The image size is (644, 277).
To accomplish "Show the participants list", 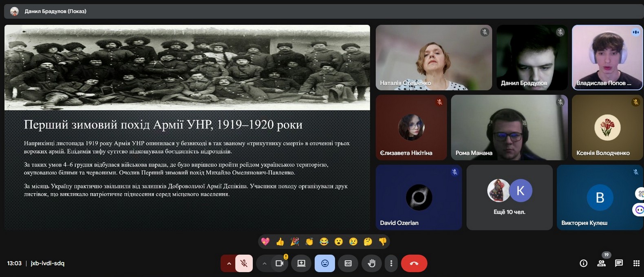I will tap(601, 264).
